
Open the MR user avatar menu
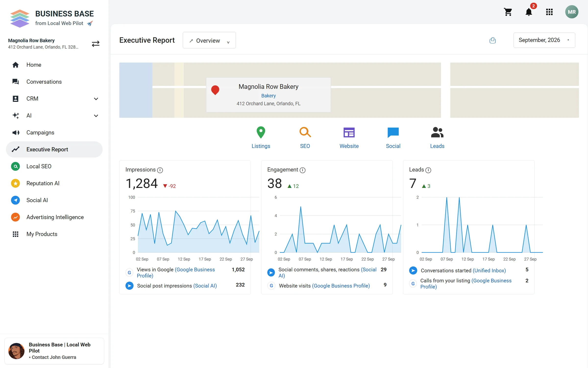pos(572,12)
